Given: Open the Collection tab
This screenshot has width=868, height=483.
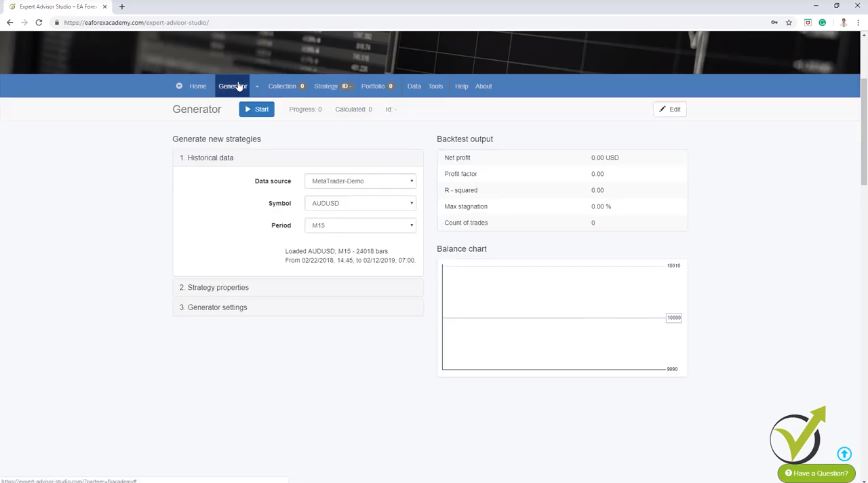Looking at the screenshot, I should pos(286,86).
